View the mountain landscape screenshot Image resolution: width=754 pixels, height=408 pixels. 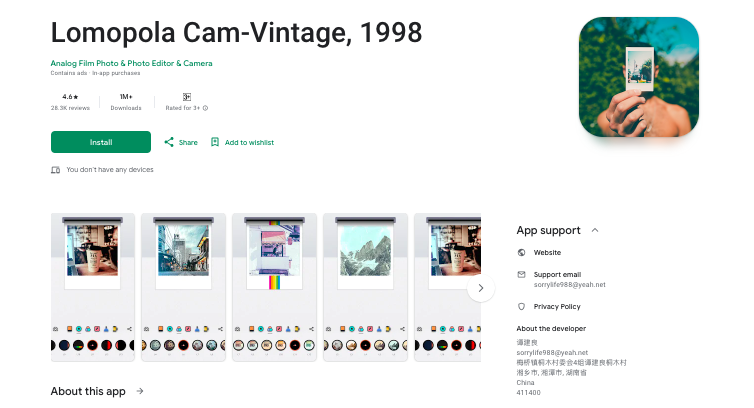click(x=365, y=287)
